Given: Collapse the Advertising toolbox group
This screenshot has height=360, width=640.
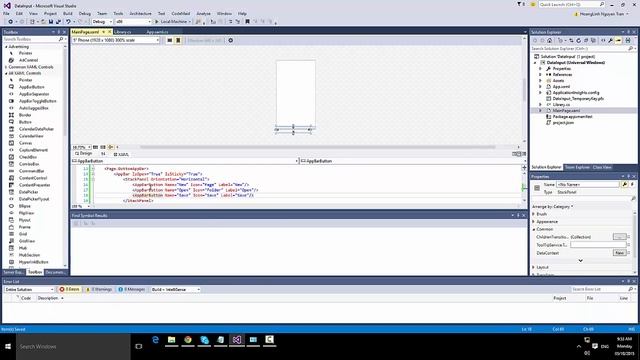Looking at the screenshot, I should pyautogui.click(x=6, y=47).
